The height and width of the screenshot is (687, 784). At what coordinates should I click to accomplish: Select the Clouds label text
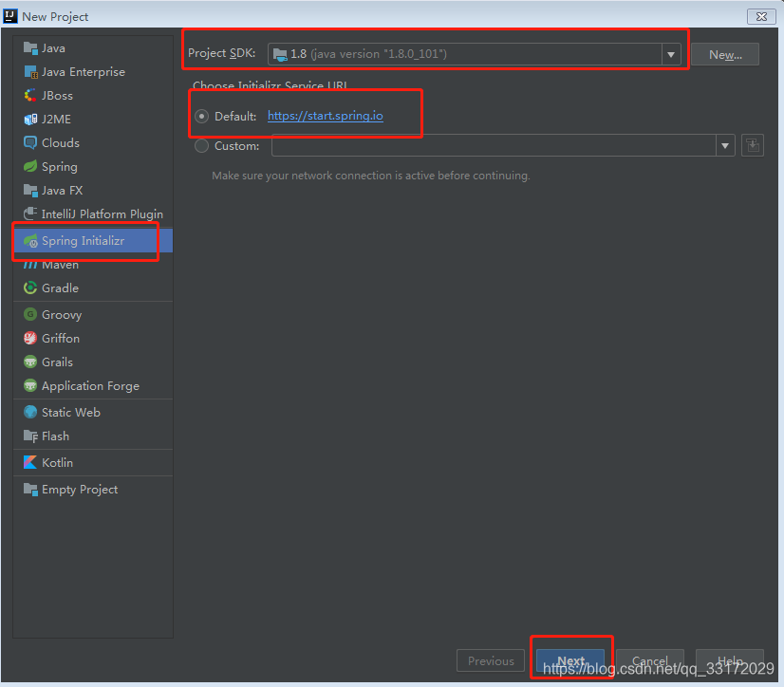coord(61,143)
